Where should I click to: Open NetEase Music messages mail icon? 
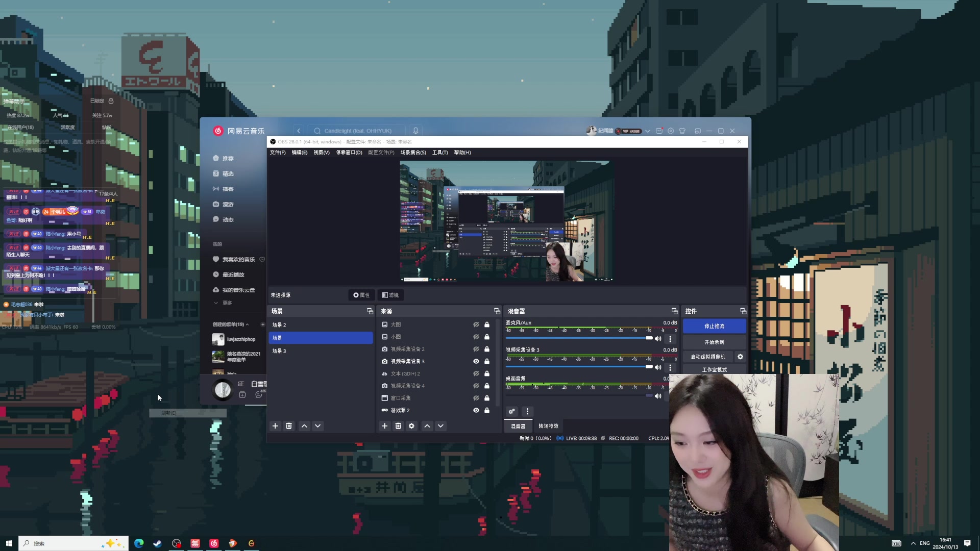pyautogui.click(x=659, y=131)
